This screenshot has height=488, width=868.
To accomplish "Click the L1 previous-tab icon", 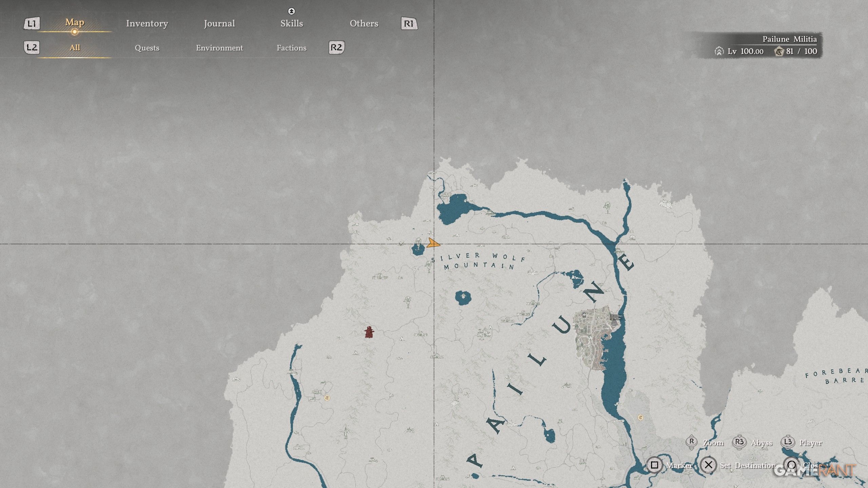I will pyautogui.click(x=32, y=23).
